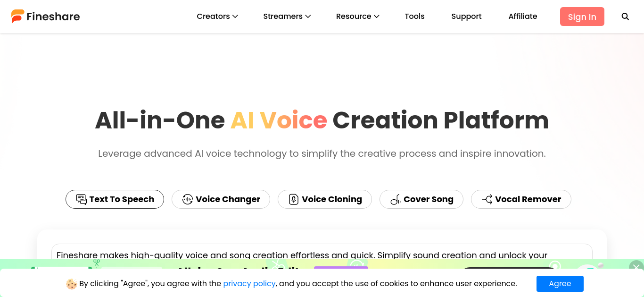Agree to the cookie policy

[560, 284]
